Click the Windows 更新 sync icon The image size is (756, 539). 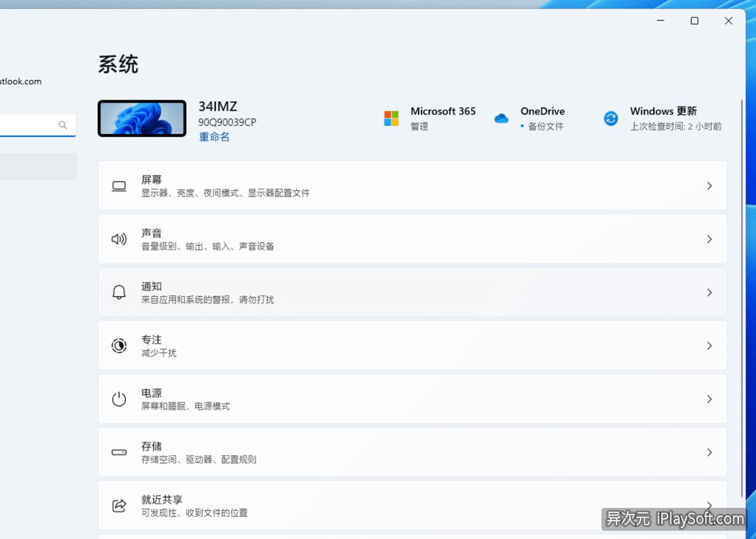(x=611, y=118)
